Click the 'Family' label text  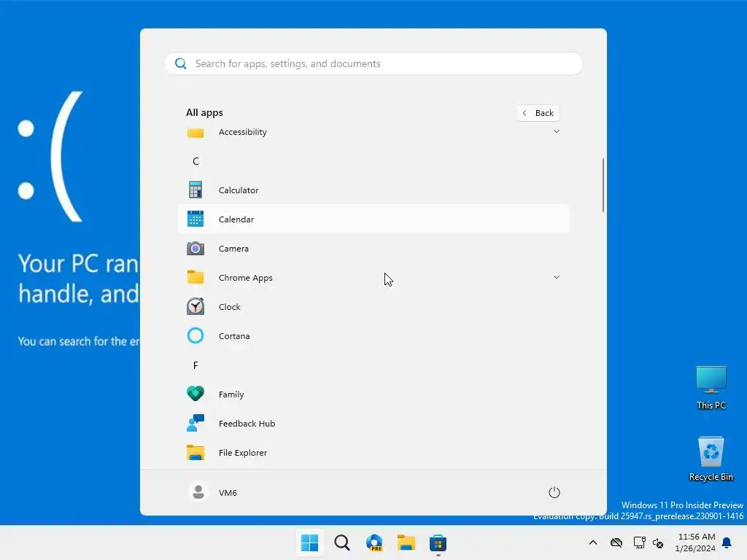(231, 394)
